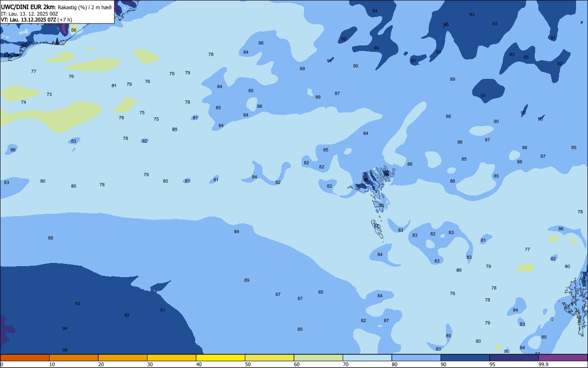Viewport: 588px width, 368px height.
Task: Click the map humidity value "73"
Action: pyautogui.click(x=49, y=94)
